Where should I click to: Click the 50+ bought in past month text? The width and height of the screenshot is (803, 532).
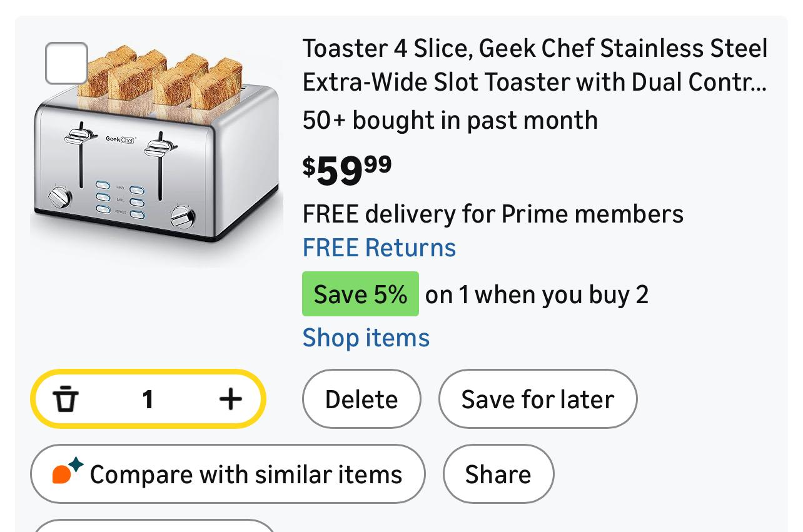[x=450, y=120]
